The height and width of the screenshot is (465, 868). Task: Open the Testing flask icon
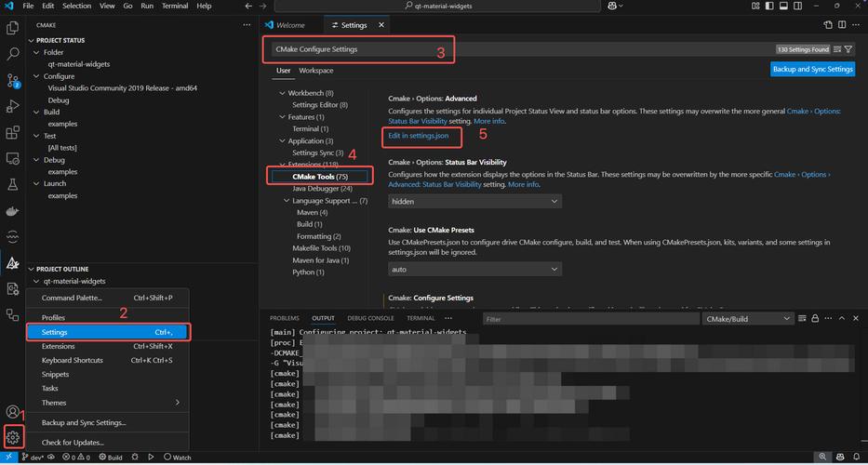pos(12,185)
